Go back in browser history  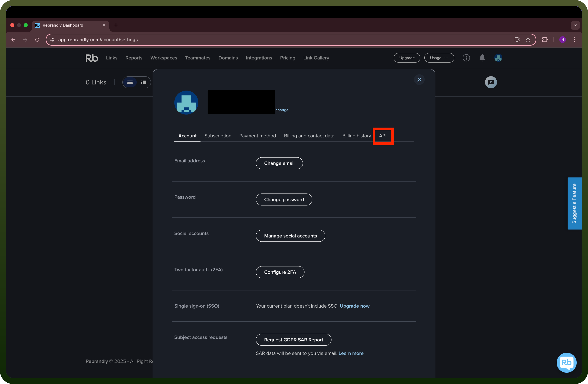click(13, 39)
